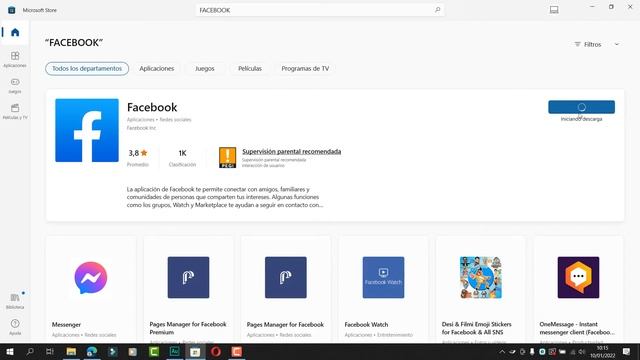Click the blue download button for Facebook

pos(581,107)
